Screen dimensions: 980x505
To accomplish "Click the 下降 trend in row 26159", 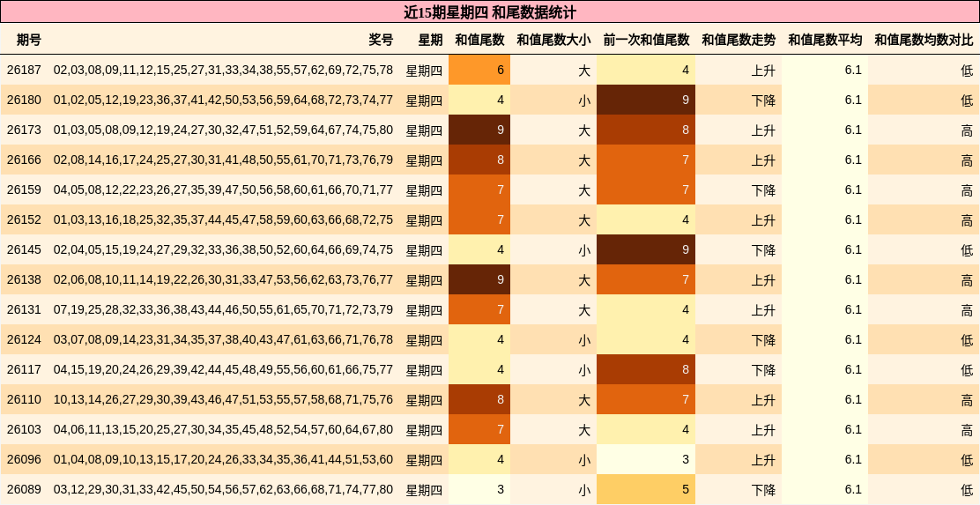I will click(763, 190).
